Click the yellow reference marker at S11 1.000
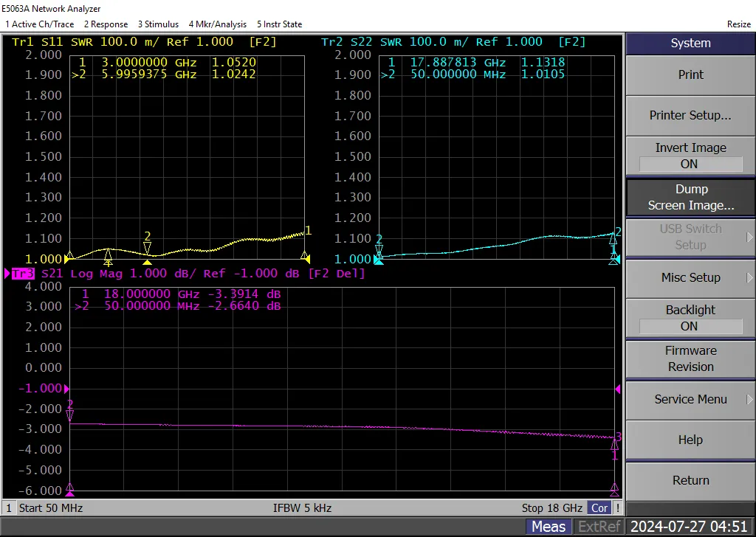This screenshot has width=756, height=537. (66, 259)
